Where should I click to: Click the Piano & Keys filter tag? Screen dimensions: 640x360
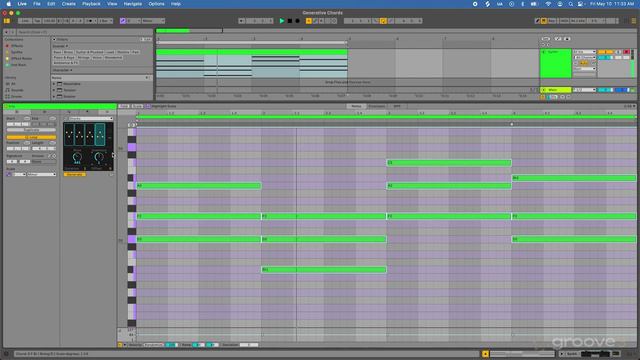tap(64, 58)
